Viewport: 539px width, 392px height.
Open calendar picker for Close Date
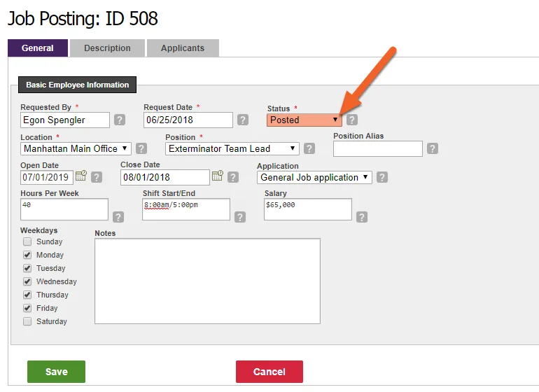coord(218,176)
